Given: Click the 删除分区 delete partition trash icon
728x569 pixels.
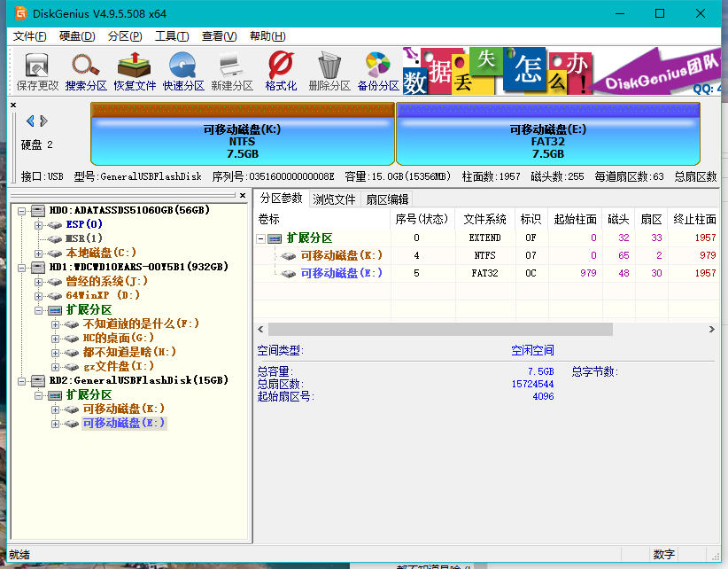Looking at the screenshot, I should click(329, 71).
